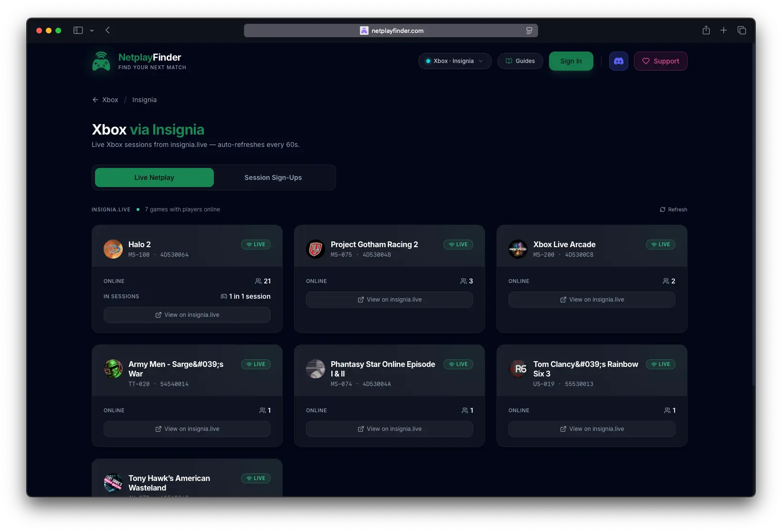Click the page vertical scrollbar
Image resolution: width=782 pixels, height=532 pixels.
point(753,215)
